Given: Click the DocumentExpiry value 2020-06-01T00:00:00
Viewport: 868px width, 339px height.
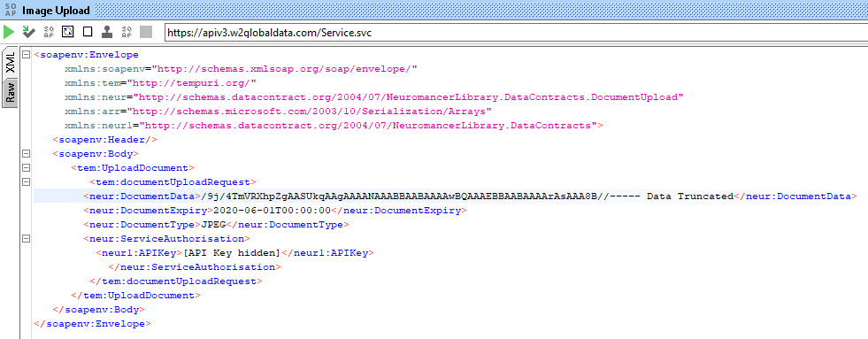Looking at the screenshot, I should tap(272, 211).
